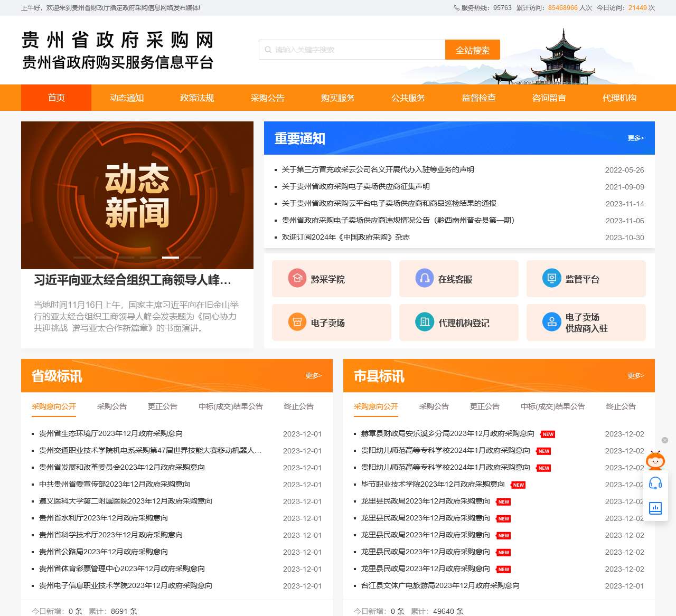Open the 政策法规 navigation menu
This screenshot has height=616, width=676.
tap(197, 98)
